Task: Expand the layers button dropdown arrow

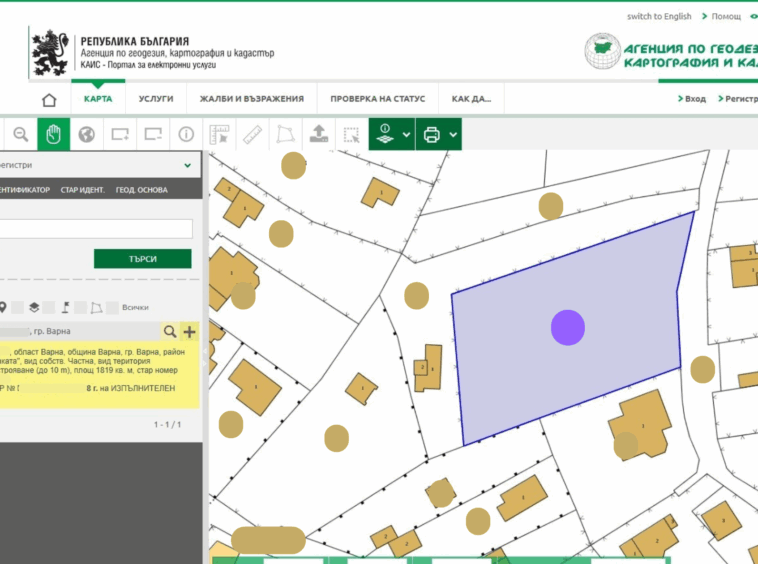Action: 407,134
